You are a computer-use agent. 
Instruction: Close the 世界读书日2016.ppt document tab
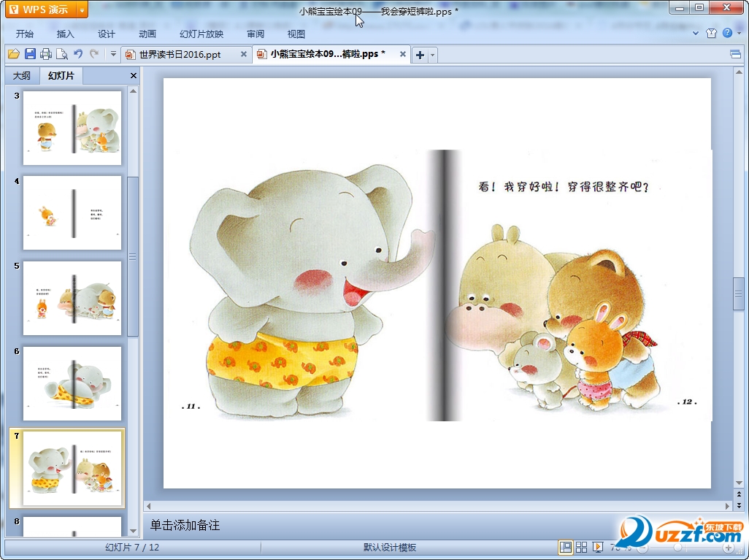coord(244,55)
